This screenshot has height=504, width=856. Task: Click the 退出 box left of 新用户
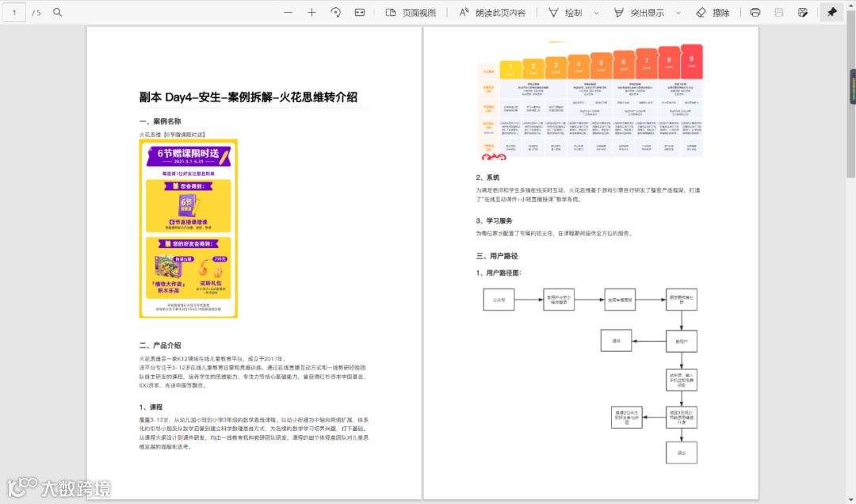point(617,341)
